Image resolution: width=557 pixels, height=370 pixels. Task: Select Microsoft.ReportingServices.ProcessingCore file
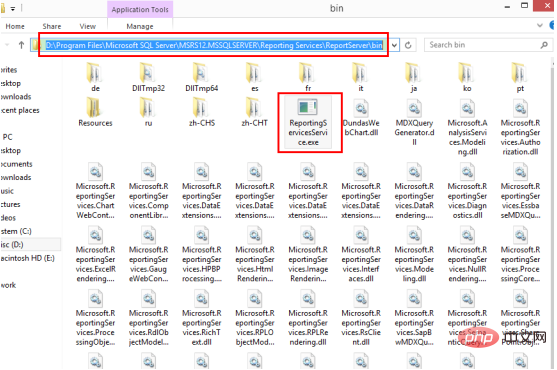tap(520, 255)
